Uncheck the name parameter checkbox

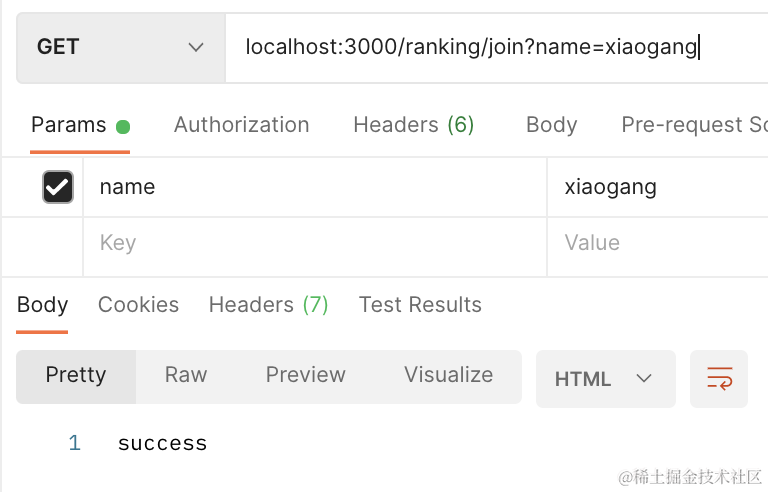click(58, 187)
